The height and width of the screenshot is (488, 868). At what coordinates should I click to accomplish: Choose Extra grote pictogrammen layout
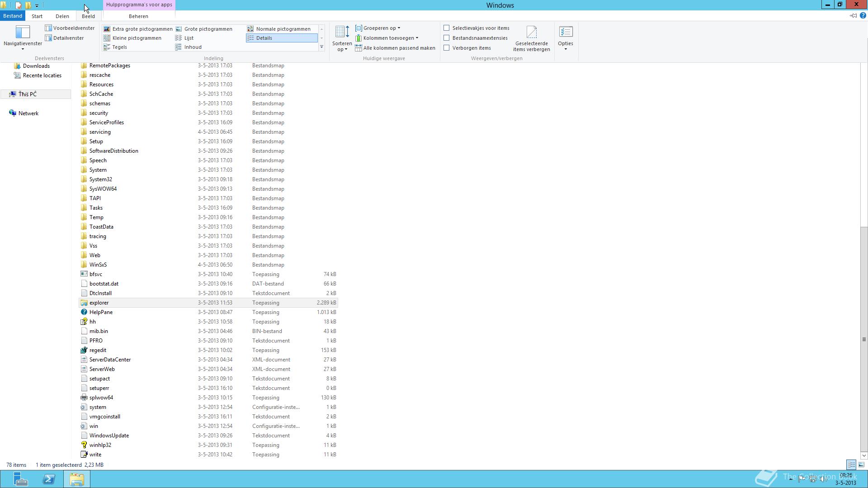(x=138, y=29)
